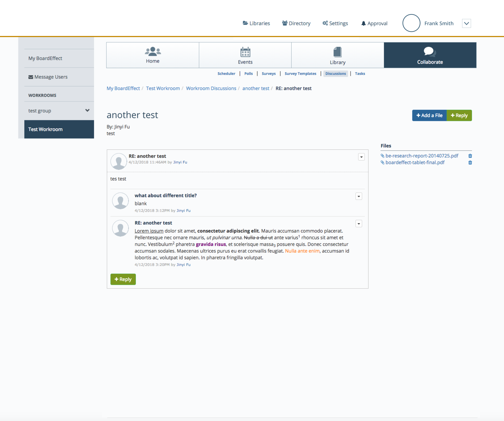Delete boardeffect-tablet-final.pdf with trash icon
Image resolution: width=504 pixels, height=421 pixels.
470,163
